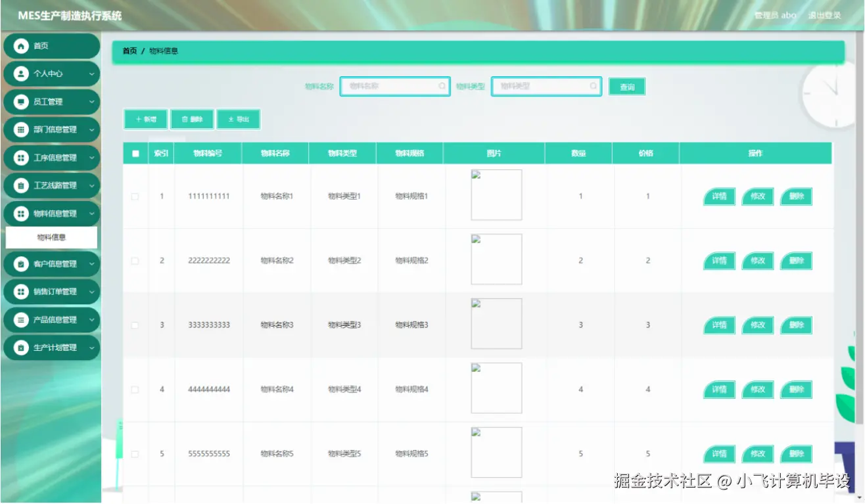
Task: Click the image thumbnail in row 3333333333
Action: 496,324
